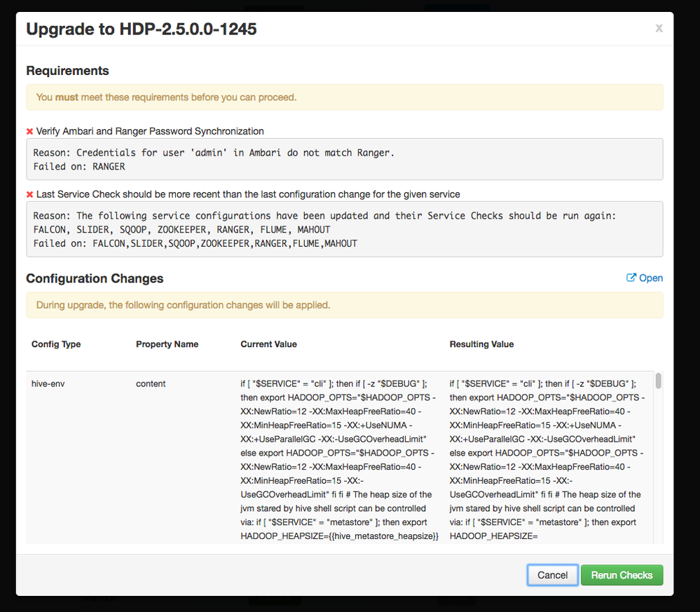Click the 'You must meet these requirements' notice
The height and width of the screenshot is (612, 700).
(345, 97)
